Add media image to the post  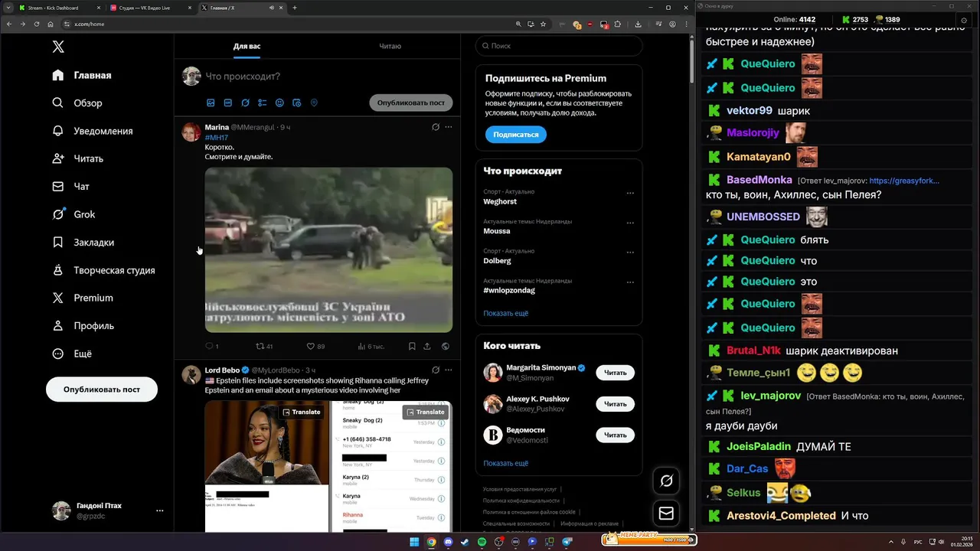(x=211, y=103)
